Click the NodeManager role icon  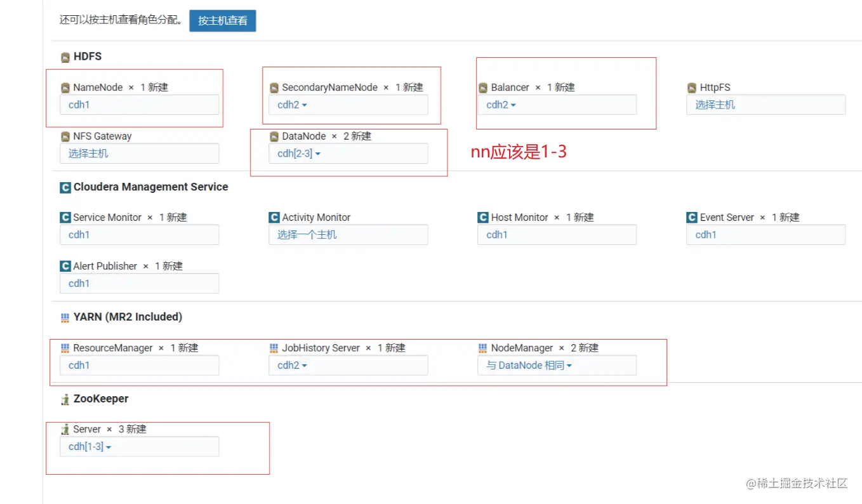(x=482, y=348)
